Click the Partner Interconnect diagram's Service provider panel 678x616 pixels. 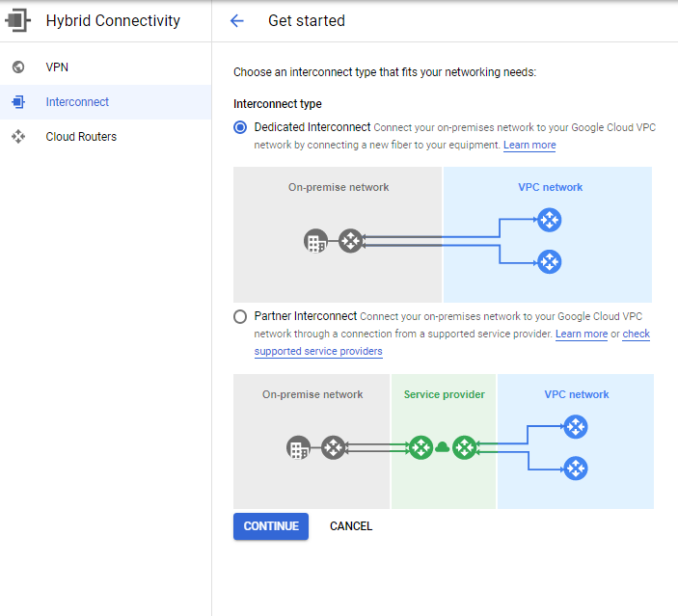pyautogui.click(x=444, y=482)
